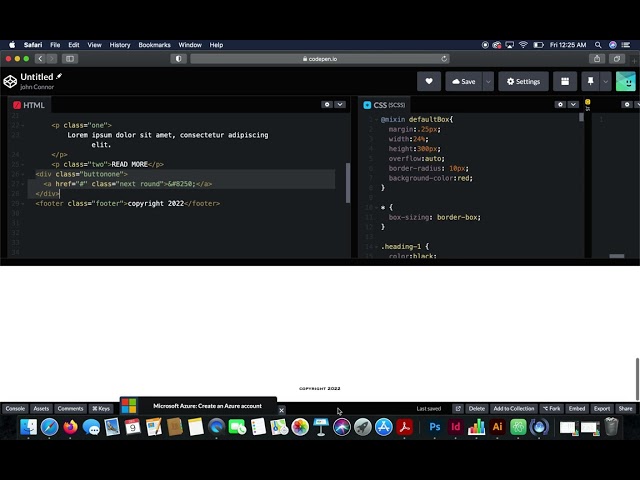
Task: Open the Safari File menu
Action: coord(55,45)
